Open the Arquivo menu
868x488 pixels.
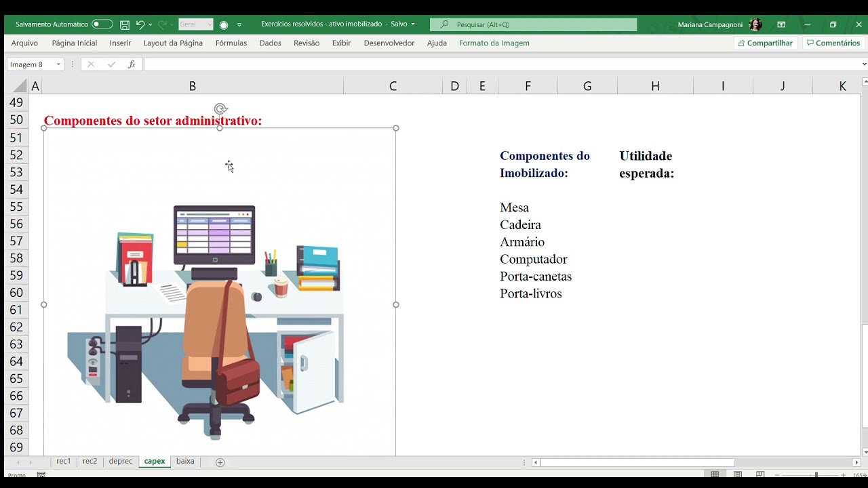click(x=24, y=43)
